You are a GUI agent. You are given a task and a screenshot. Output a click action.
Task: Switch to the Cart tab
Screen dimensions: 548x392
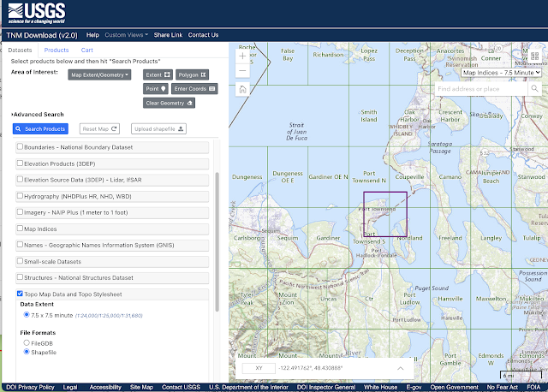pos(87,50)
